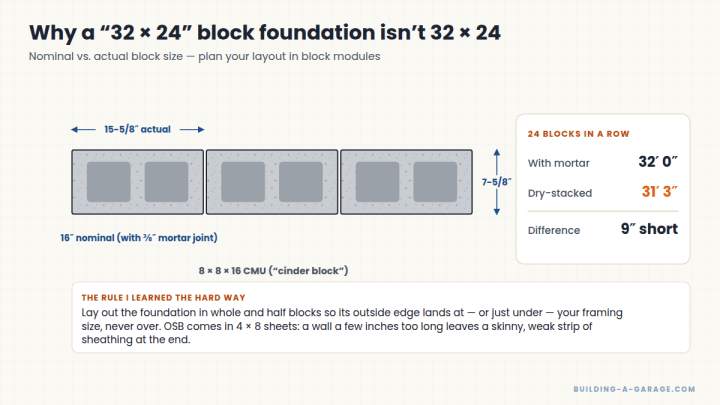This screenshot has height=405, width=720.
Task: Click the right arrow beside 15-5/8" actual
Action: (192, 129)
